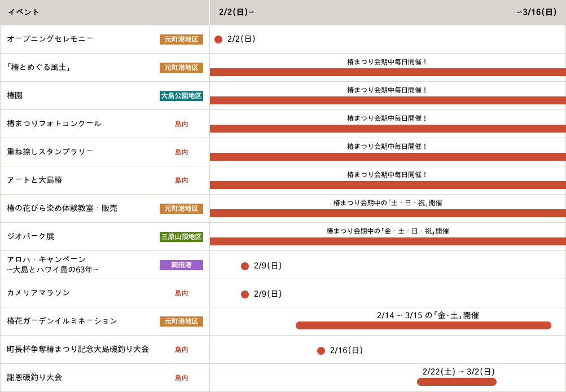Select カメリアマラソン event name
The image size is (566, 392).
[38, 293]
